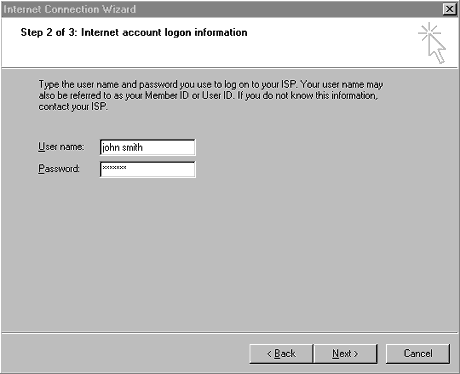This screenshot has width=460, height=374.
Task: Place cursor in the masked password asterisks
Action: [114, 168]
